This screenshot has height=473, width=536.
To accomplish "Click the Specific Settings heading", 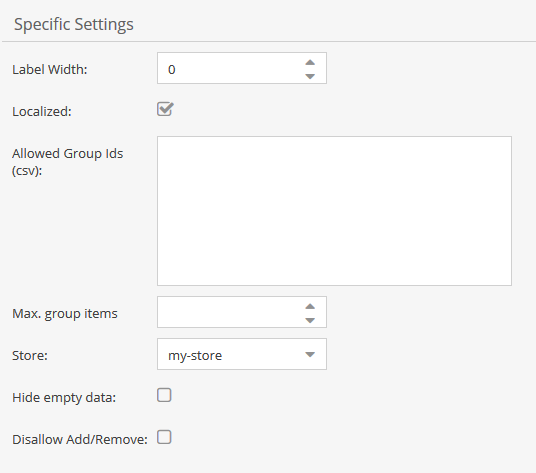I will [x=74, y=24].
